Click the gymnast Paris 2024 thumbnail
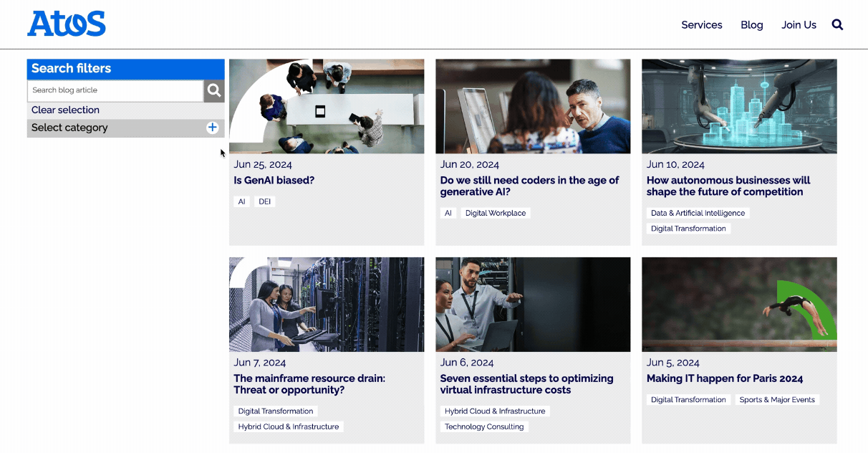This screenshot has width=868, height=453. (739, 305)
